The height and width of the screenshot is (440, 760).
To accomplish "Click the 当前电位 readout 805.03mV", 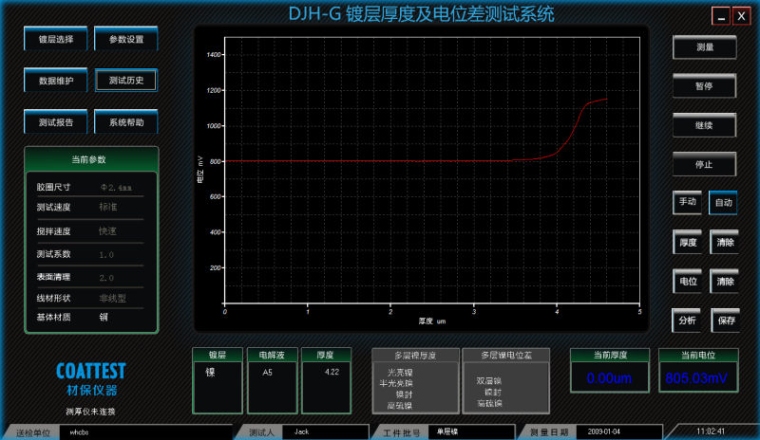I will point(698,378).
